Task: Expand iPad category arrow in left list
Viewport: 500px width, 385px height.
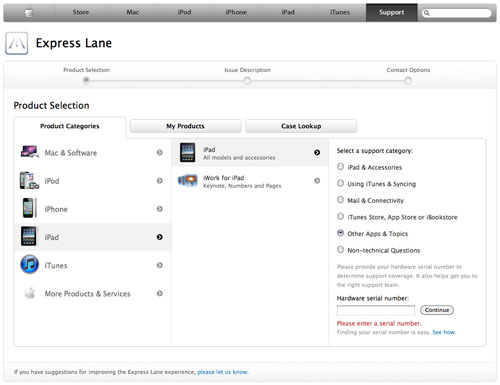Action: click(x=160, y=237)
